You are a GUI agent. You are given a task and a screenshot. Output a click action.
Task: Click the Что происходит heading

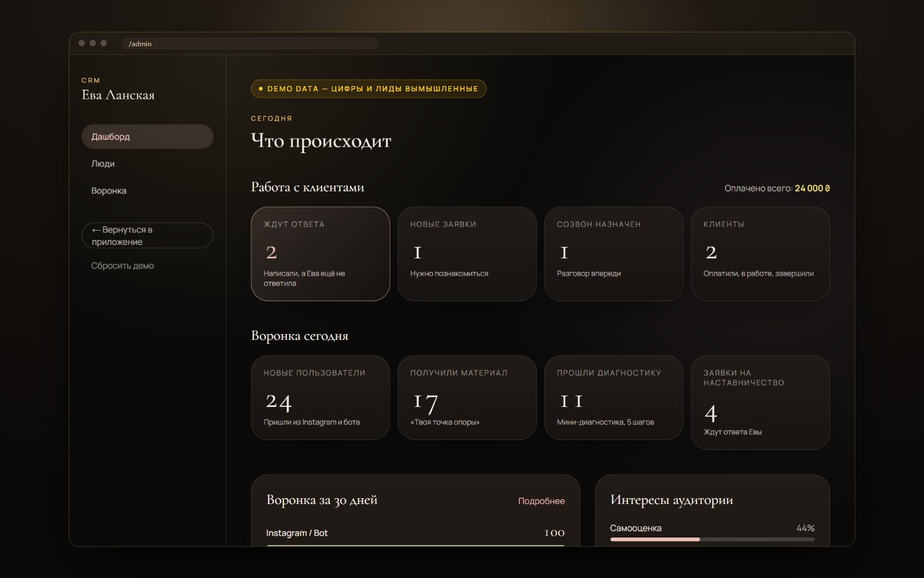pyautogui.click(x=321, y=141)
